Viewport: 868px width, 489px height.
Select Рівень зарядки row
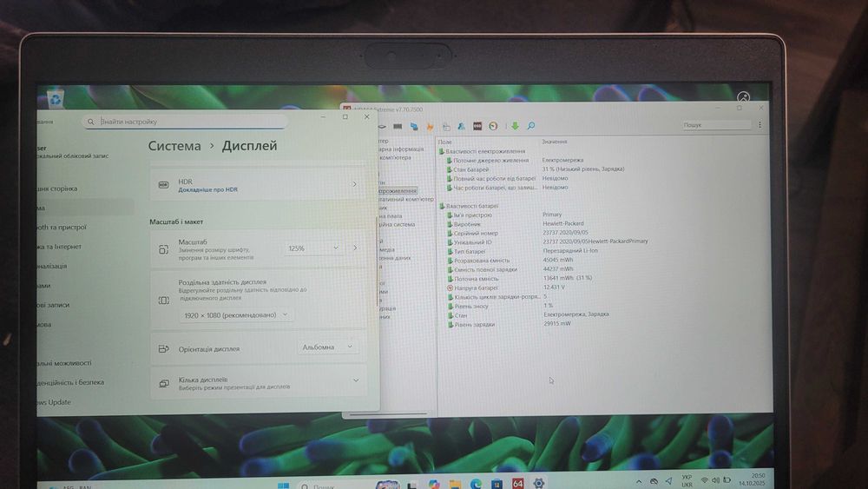point(471,324)
